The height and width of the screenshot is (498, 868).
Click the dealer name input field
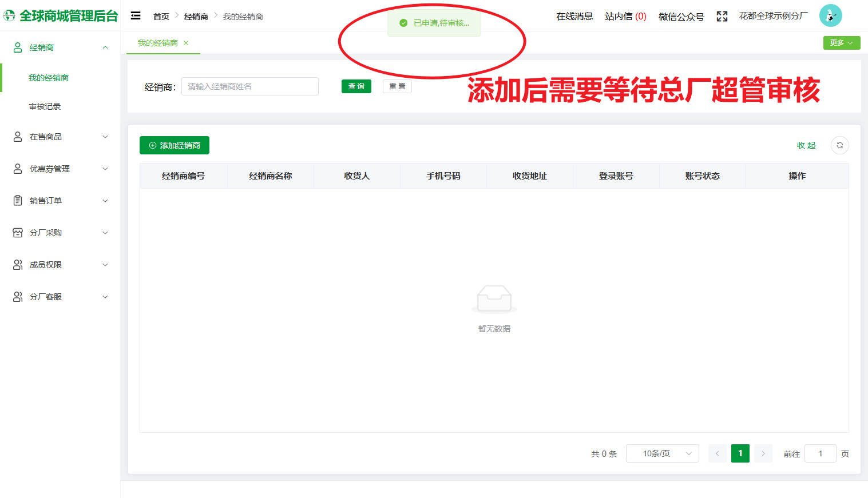(249, 86)
